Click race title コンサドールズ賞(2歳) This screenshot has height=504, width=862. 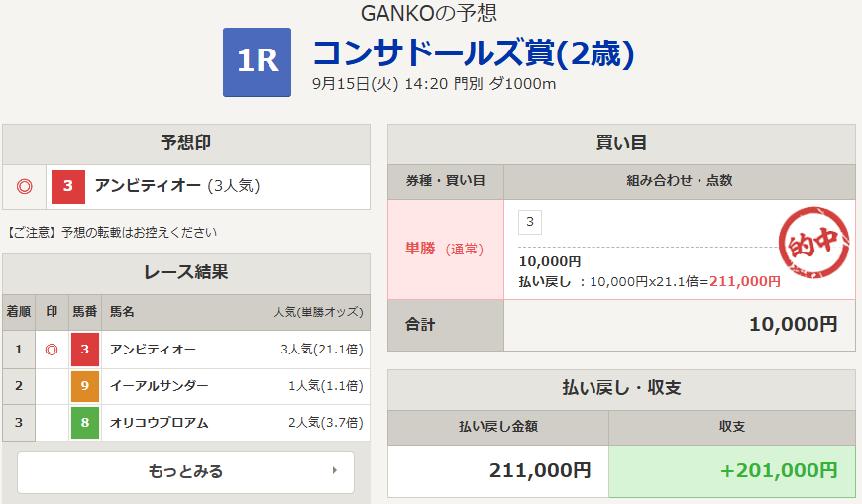pos(474,53)
